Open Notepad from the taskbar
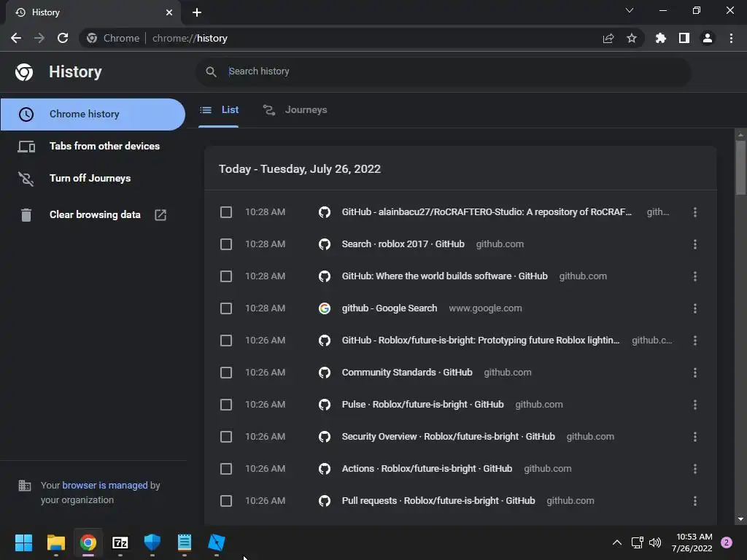The image size is (747, 560). (x=185, y=542)
